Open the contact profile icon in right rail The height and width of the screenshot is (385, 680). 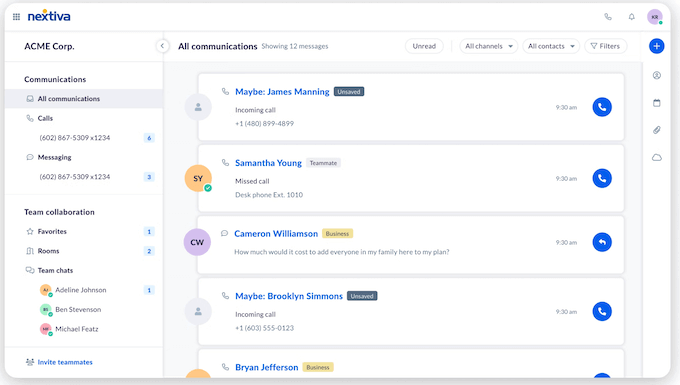point(657,75)
